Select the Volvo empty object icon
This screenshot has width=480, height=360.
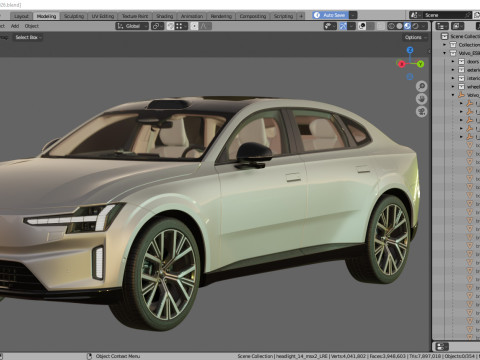(x=461, y=95)
